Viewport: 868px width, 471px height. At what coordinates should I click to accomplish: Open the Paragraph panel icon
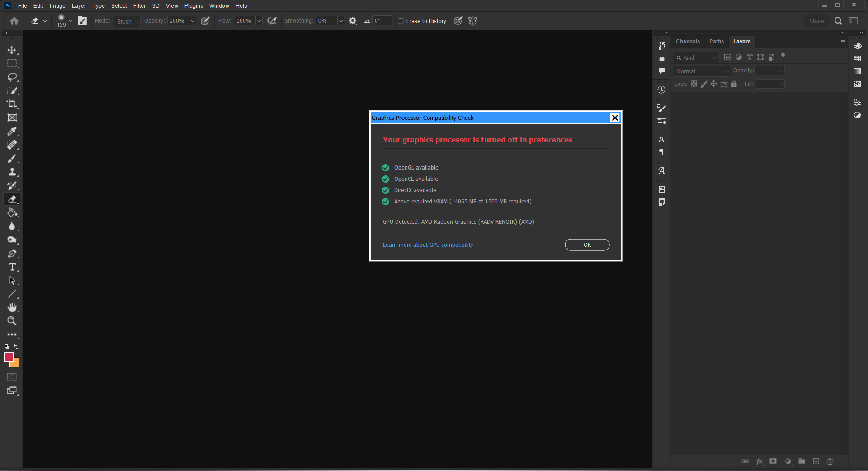661,152
